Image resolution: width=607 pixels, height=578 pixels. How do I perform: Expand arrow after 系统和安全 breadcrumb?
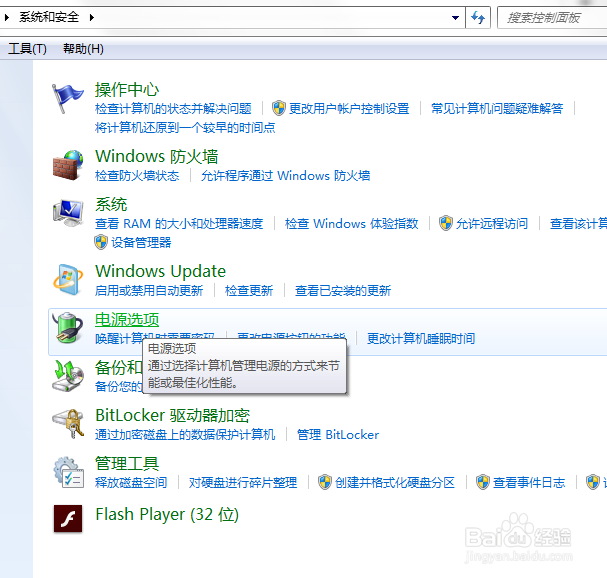point(91,17)
